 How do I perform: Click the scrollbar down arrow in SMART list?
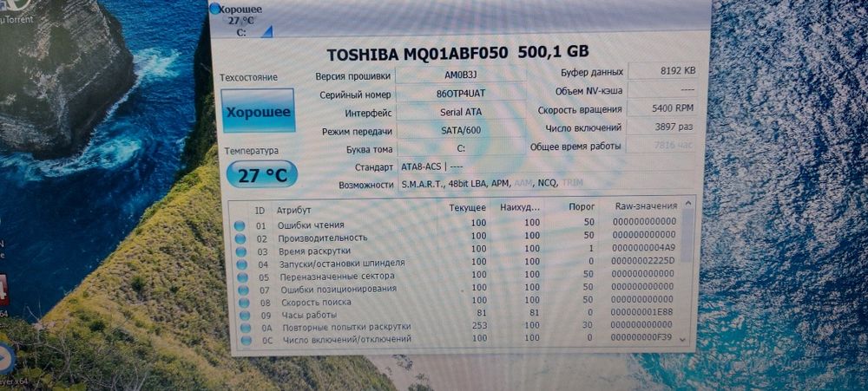click(x=682, y=339)
